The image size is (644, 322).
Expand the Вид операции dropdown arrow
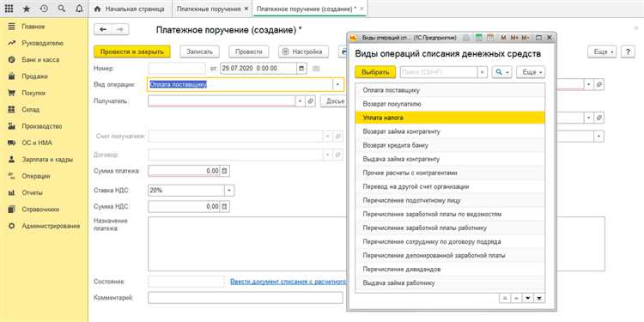click(x=338, y=85)
